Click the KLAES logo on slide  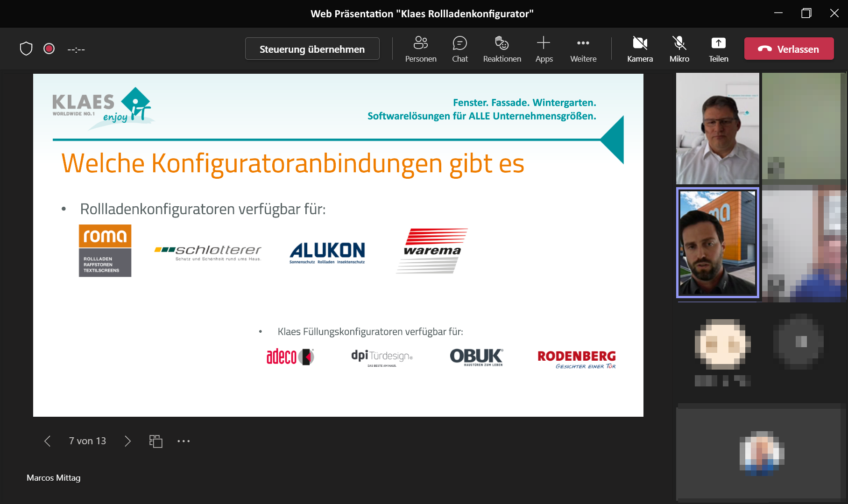click(103, 108)
